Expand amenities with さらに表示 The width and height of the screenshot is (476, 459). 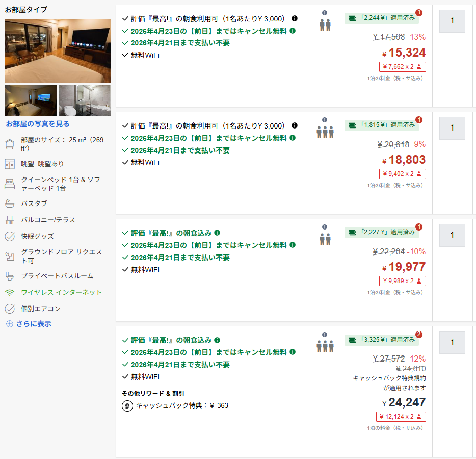(x=29, y=324)
